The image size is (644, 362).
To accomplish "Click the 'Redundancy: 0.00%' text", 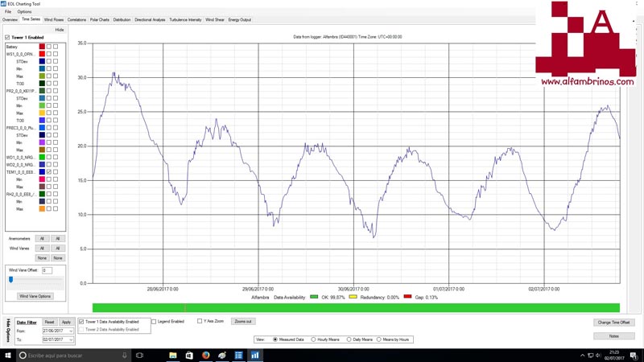I will pyautogui.click(x=379, y=298).
